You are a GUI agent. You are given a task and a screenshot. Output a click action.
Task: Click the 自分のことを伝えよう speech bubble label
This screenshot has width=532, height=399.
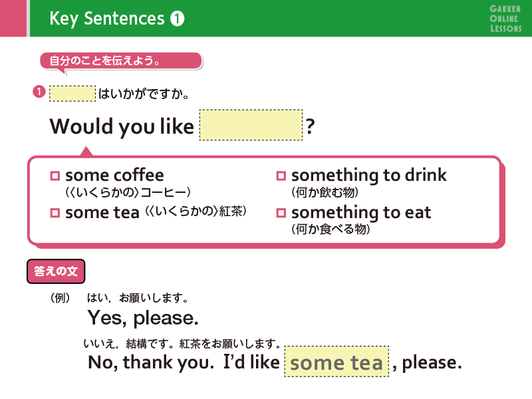coord(121,61)
